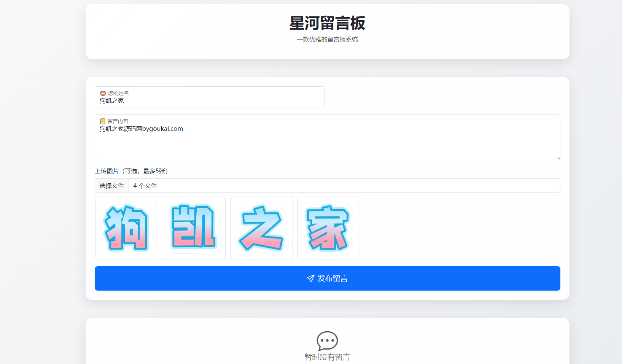Click the 狗凯之家 name text in name field

[111, 100]
